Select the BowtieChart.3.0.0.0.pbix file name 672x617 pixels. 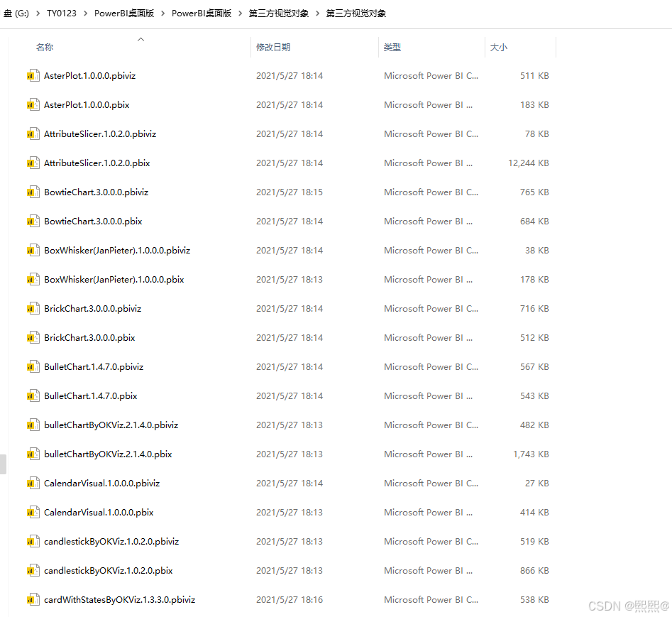[x=93, y=222]
